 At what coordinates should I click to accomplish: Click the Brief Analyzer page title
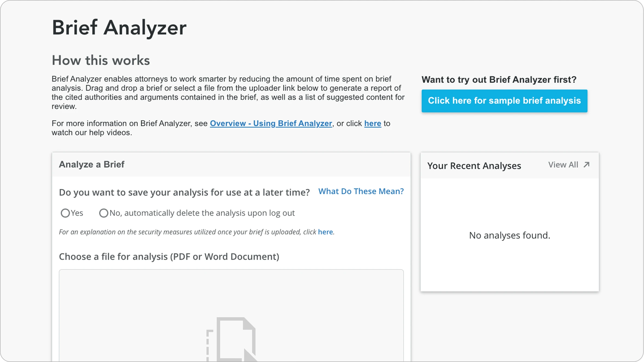click(x=119, y=28)
